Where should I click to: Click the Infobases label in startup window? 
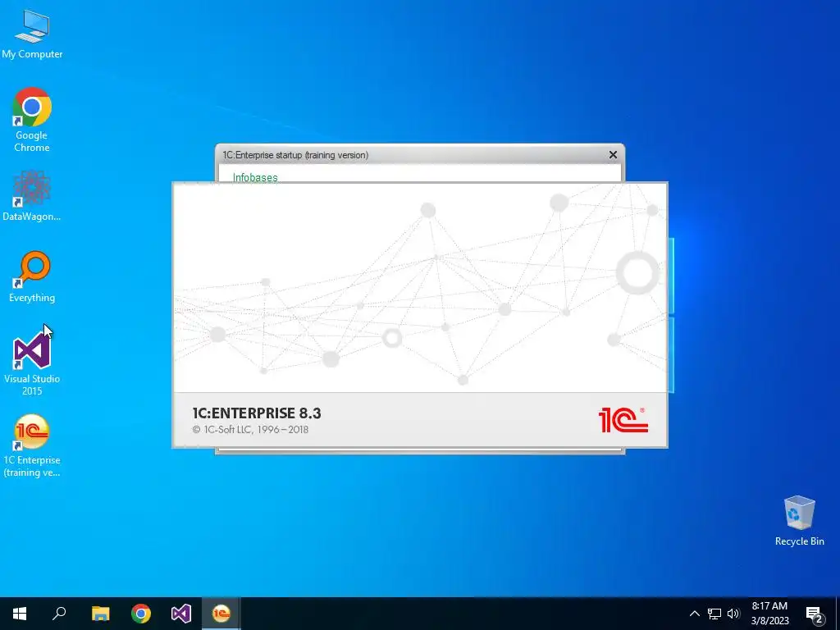pos(255,177)
